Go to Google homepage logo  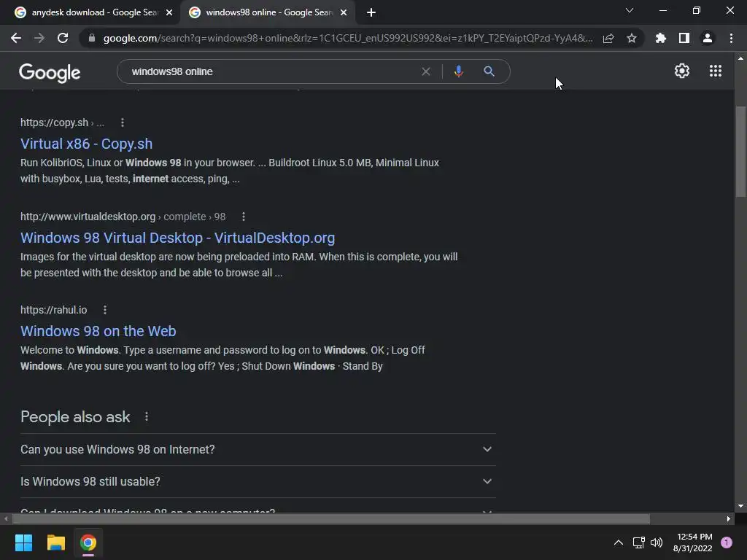pyautogui.click(x=50, y=72)
